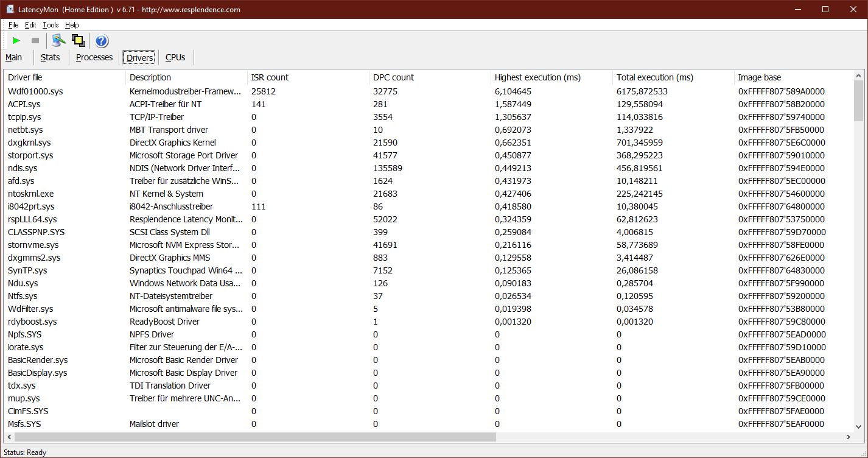Sort by the ISR count column header

point(308,77)
